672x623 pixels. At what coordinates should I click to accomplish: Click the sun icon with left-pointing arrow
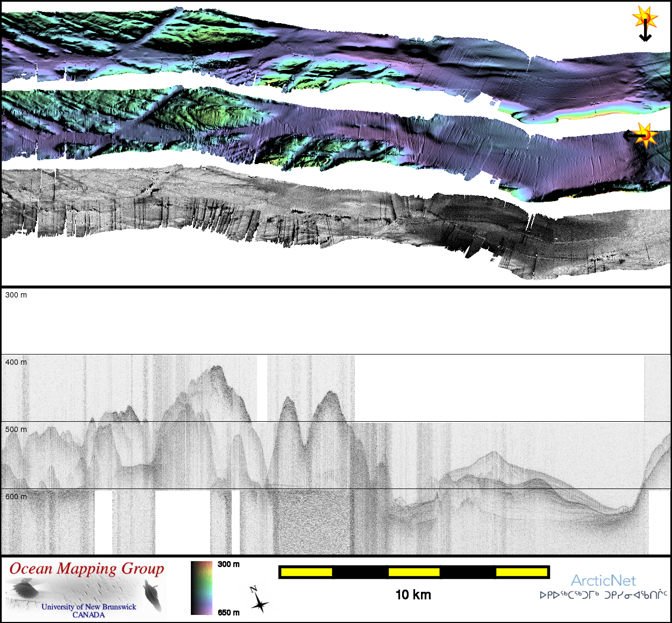click(640, 136)
